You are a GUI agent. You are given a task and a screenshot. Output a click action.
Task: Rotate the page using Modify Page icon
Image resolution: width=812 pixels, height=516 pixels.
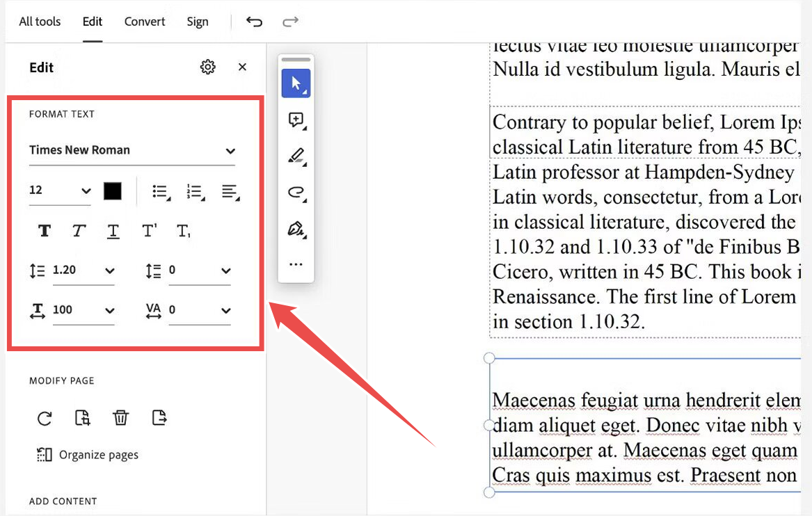[x=45, y=418]
